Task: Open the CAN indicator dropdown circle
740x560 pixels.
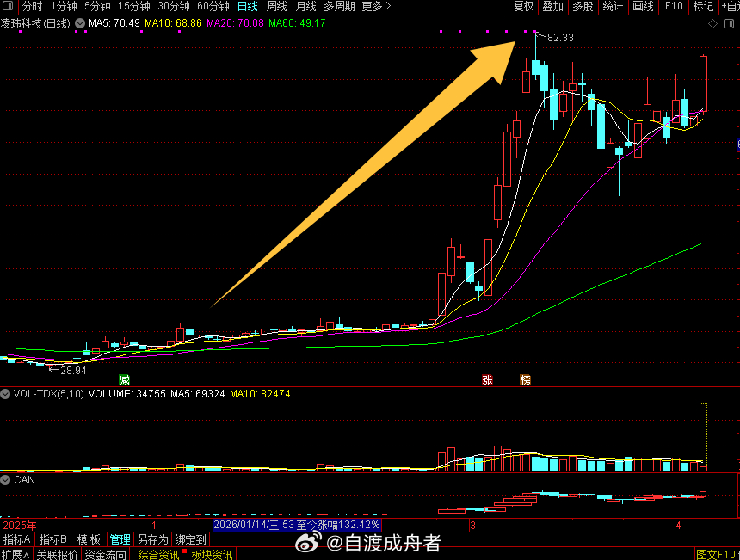Action: (5, 480)
